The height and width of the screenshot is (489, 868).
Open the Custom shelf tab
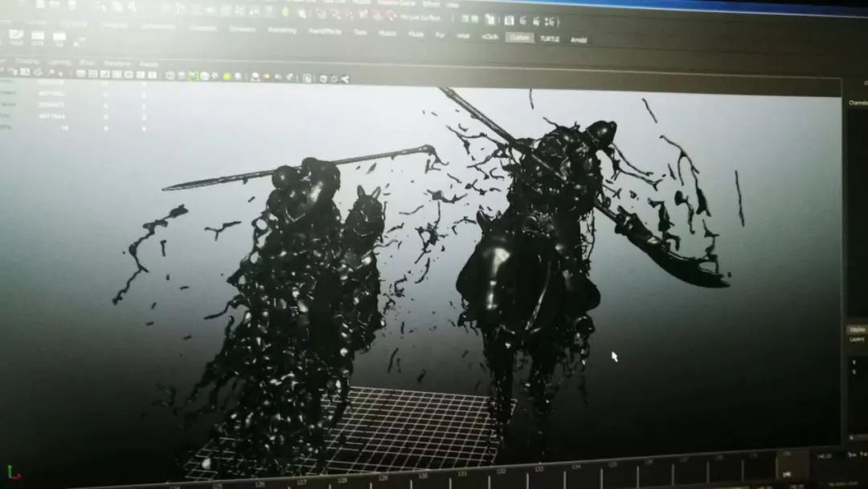tap(519, 37)
